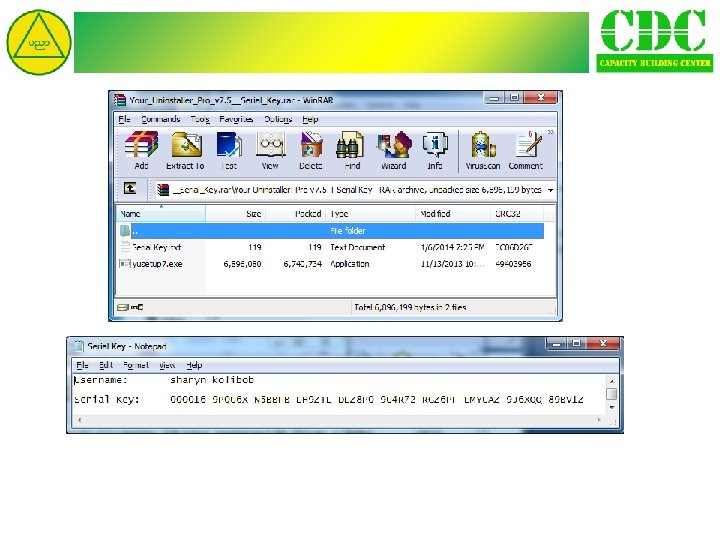Viewport: 720px width, 540px height.
Task: Click the View toolbar icon in WinRAR
Action: click(270, 150)
